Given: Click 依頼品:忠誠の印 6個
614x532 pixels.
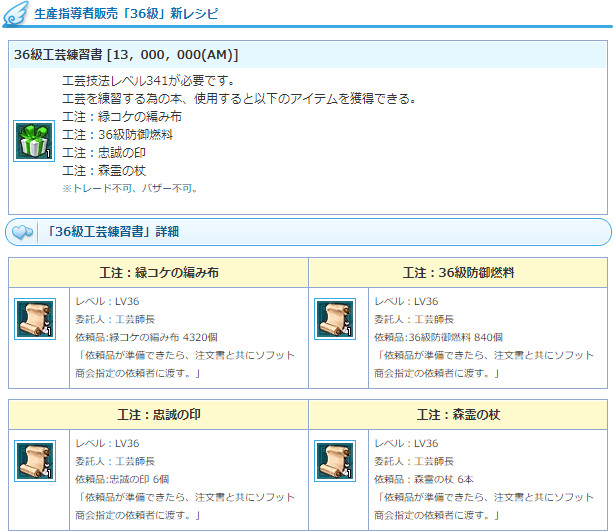Looking at the screenshot, I should click(x=122, y=479).
